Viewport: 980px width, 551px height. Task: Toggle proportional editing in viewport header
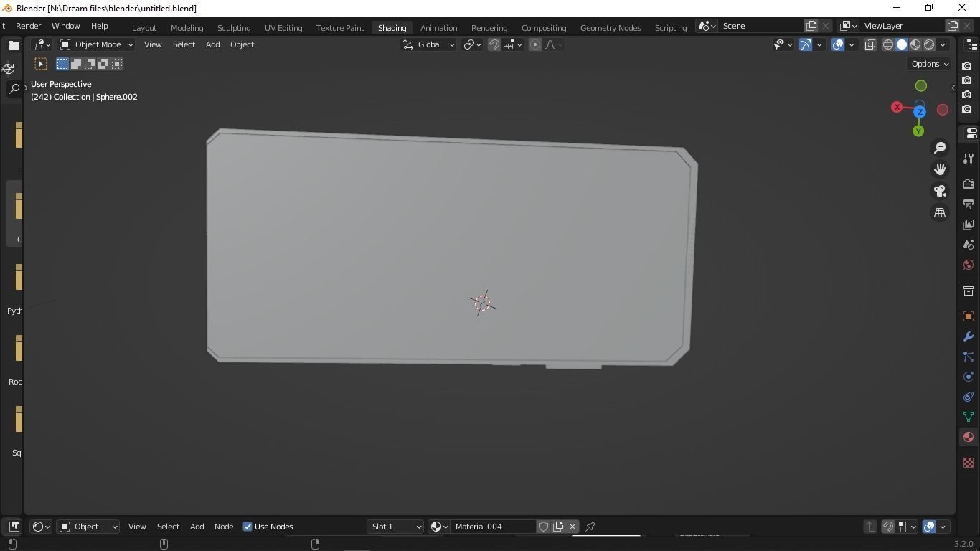click(535, 44)
